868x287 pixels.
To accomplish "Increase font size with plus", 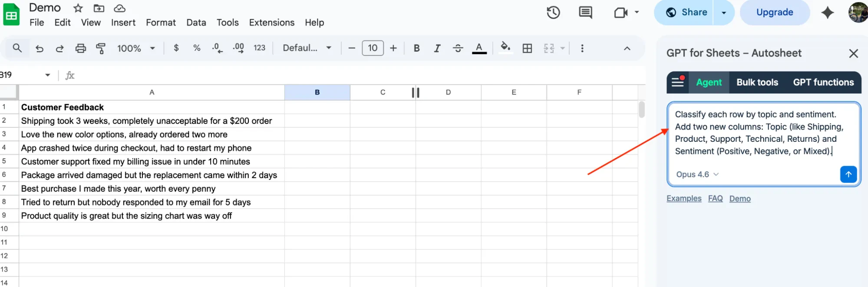I will point(393,48).
